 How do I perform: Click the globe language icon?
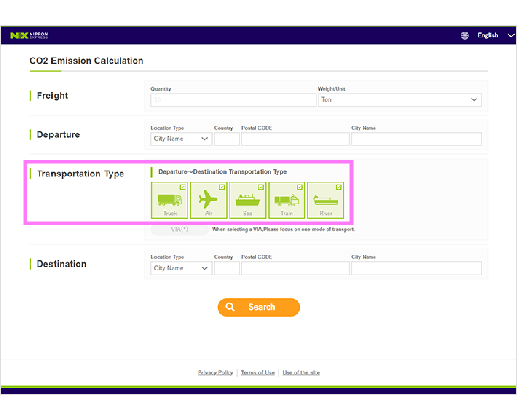(464, 36)
